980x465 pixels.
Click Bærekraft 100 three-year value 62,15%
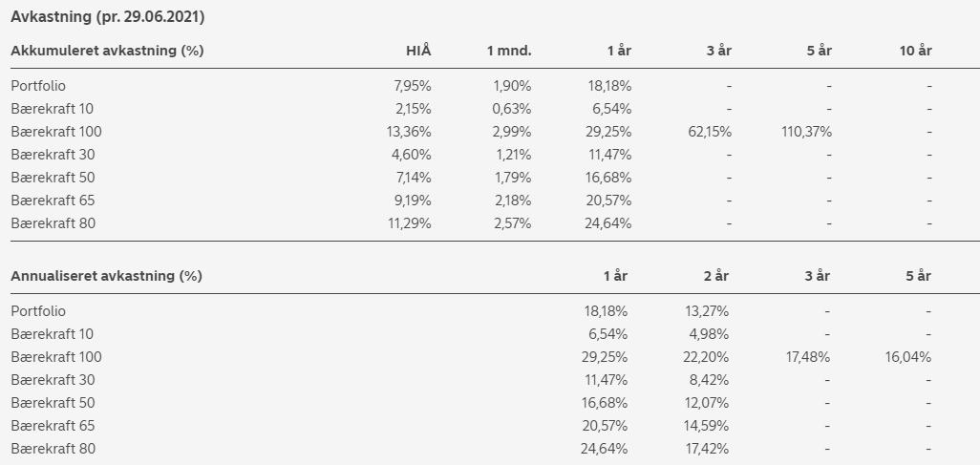pyautogui.click(x=710, y=132)
